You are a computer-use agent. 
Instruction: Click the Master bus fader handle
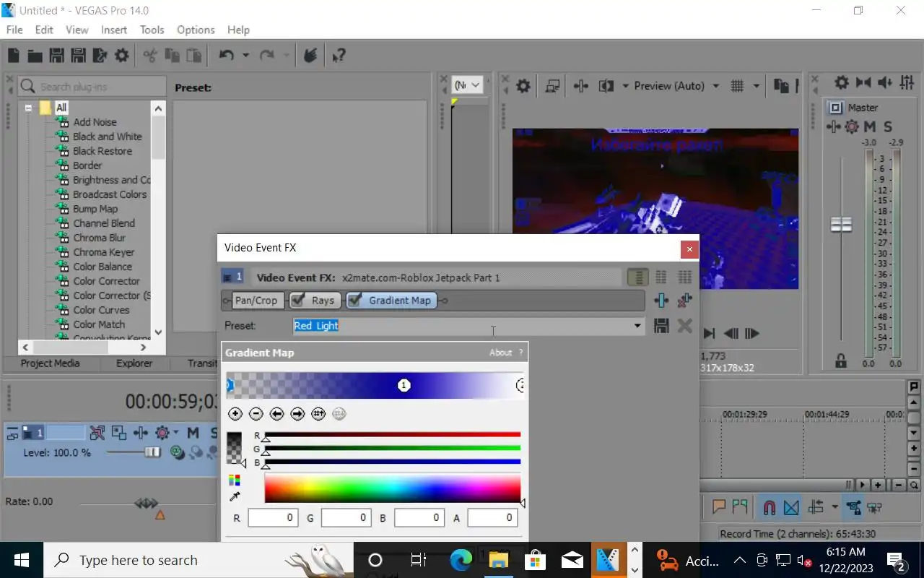click(841, 224)
